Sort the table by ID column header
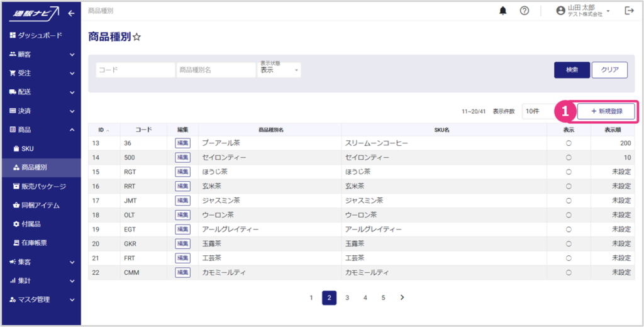This screenshot has height=327, width=644. [x=103, y=130]
